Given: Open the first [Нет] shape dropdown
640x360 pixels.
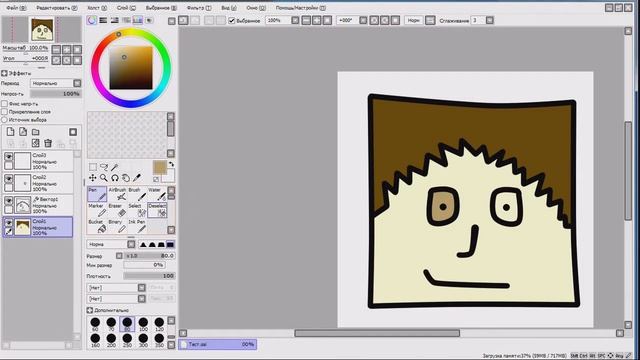Looking at the screenshot, I should (116, 288).
